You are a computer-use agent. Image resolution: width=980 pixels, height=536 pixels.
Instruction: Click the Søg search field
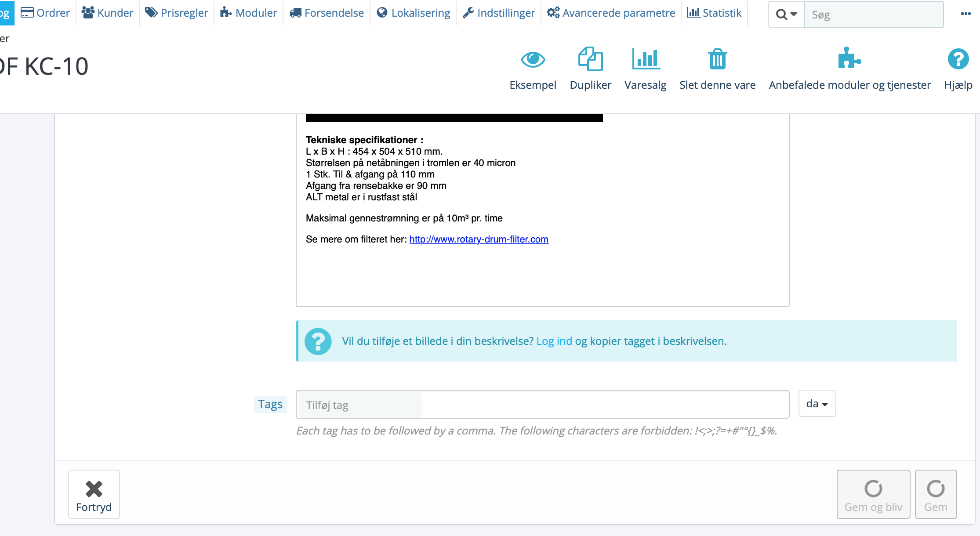[x=873, y=15]
